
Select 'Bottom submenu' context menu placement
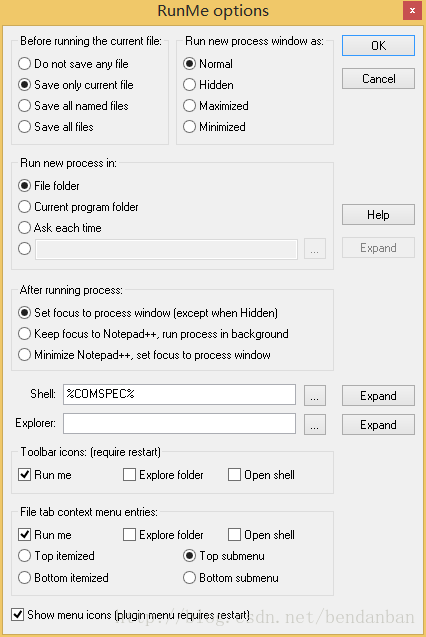click(x=231, y=578)
